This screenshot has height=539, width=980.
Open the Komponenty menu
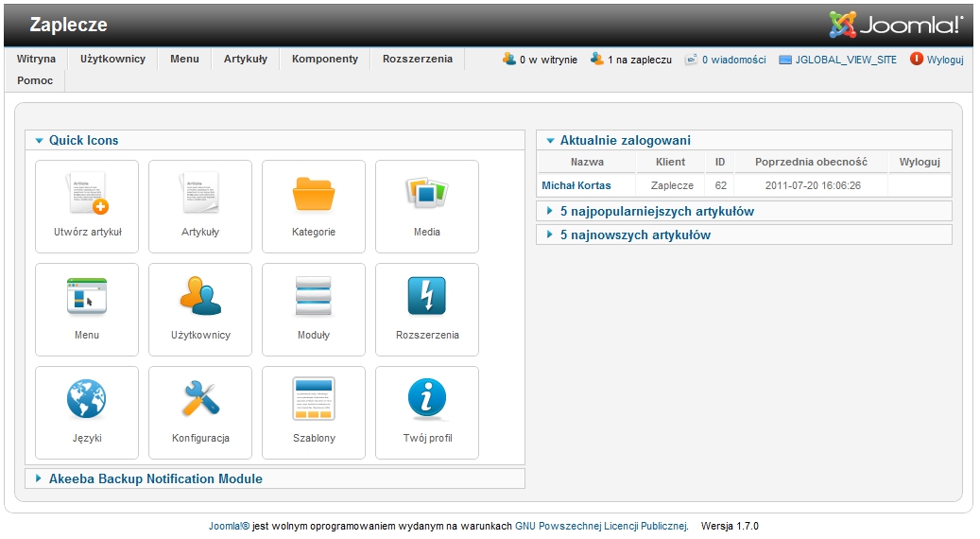click(x=325, y=59)
